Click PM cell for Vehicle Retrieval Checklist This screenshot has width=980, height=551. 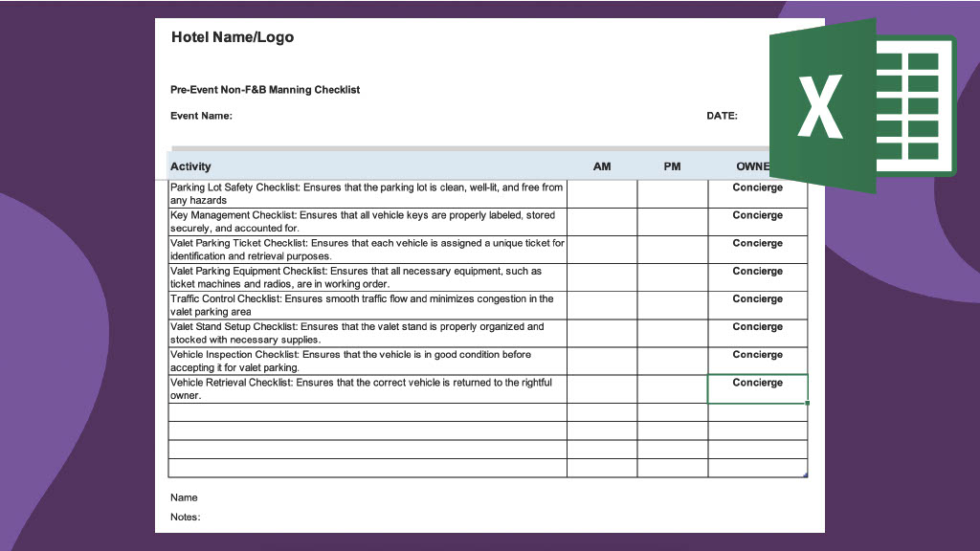673,388
